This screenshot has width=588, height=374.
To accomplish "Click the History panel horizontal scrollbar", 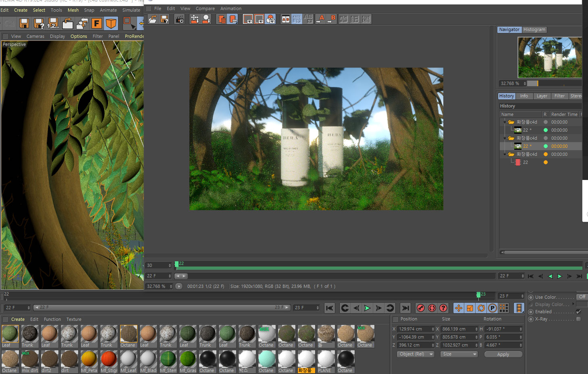I will [x=544, y=252].
